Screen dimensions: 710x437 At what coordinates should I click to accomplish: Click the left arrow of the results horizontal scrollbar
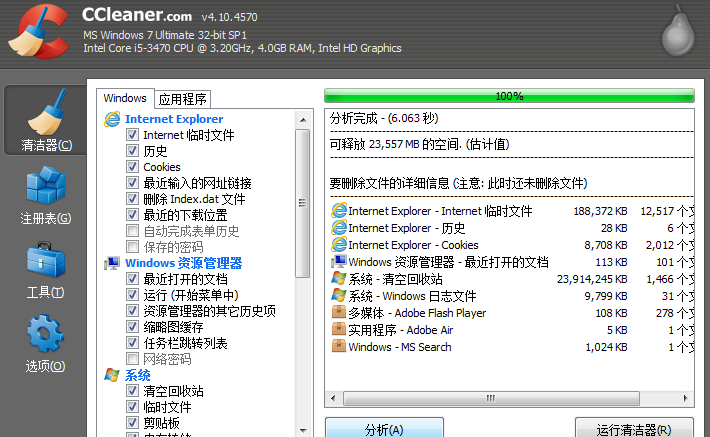pos(333,399)
